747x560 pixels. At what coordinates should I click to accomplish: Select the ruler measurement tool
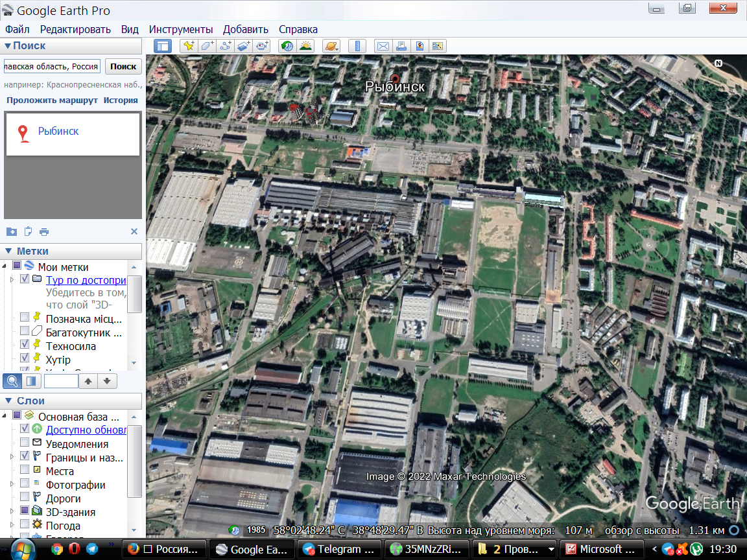click(x=357, y=46)
